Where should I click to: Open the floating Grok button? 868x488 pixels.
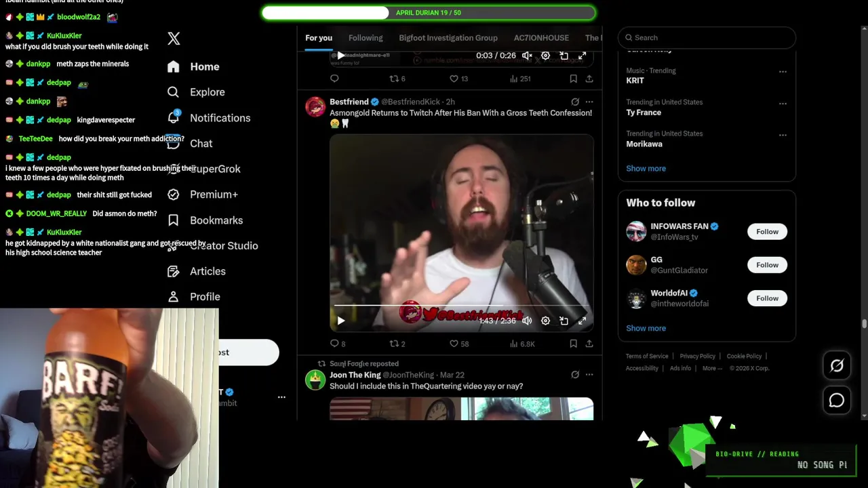(x=837, y=366)
